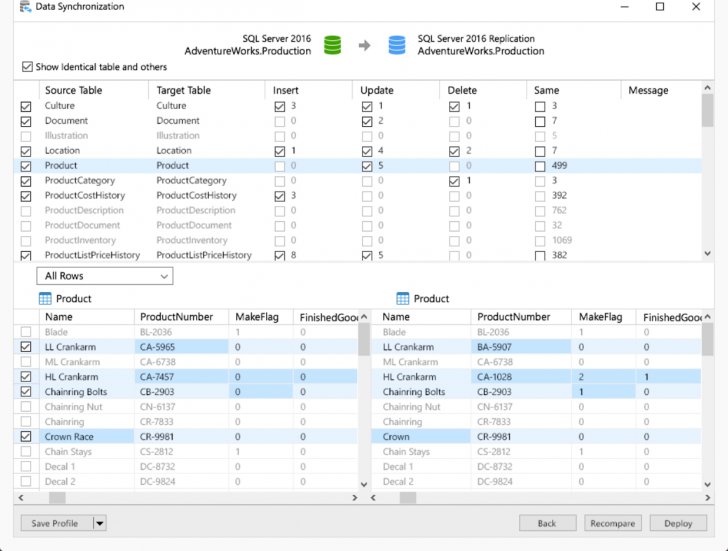Toggle Show Identical table and others checkbox
Image resolution: width=728 pixels, height=551 pixels.
[x=27, y=67]
